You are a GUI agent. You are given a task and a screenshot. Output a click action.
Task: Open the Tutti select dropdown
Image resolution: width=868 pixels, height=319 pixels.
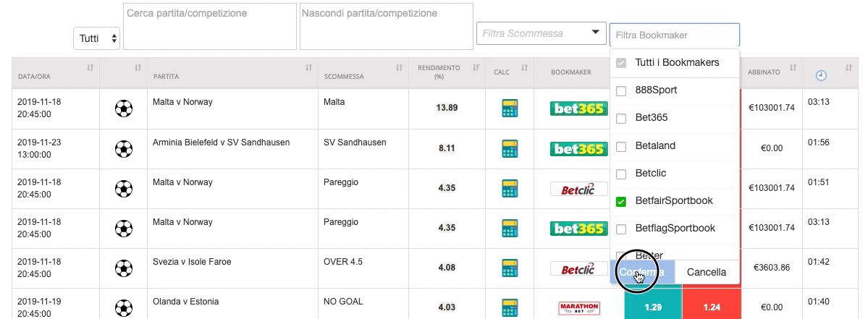pos(97,38)
